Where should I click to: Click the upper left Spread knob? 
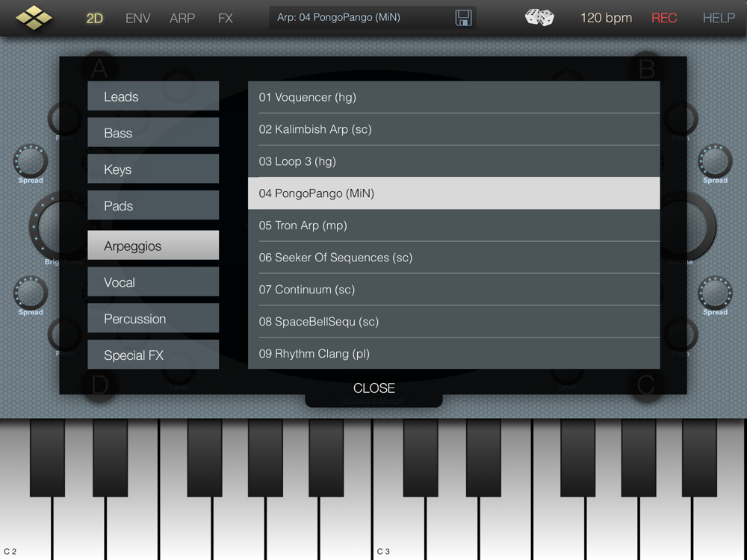[31, 161]
